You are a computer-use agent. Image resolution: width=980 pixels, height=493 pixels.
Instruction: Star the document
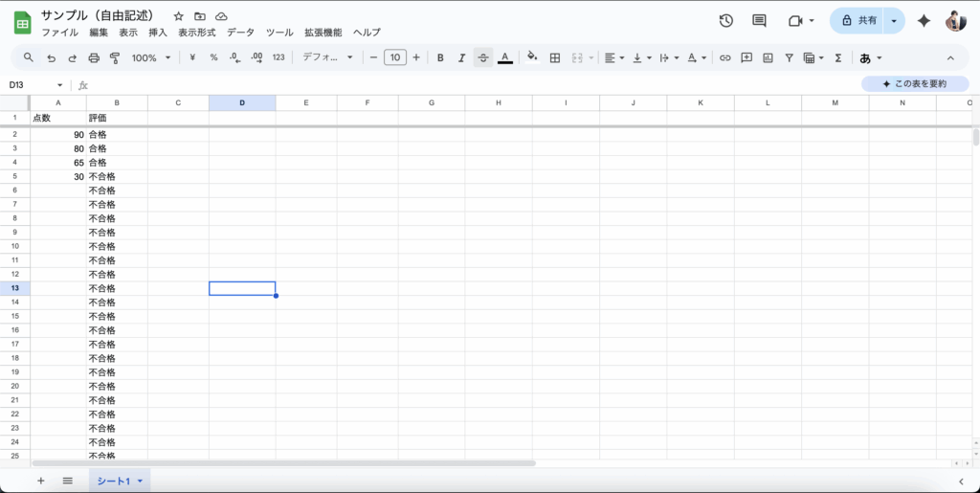pyautogui.click(x=179, y=16)
